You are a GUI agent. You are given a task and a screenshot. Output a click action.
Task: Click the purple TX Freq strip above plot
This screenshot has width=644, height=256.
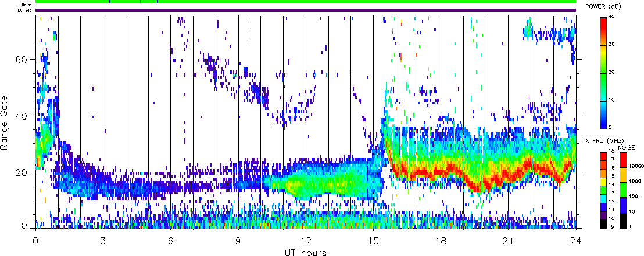click(x=306, y=10)
